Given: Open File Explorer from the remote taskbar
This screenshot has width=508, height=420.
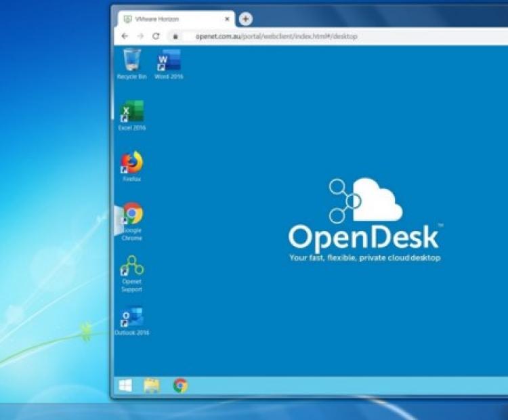Looking at the screenshot, I should 152,385.
